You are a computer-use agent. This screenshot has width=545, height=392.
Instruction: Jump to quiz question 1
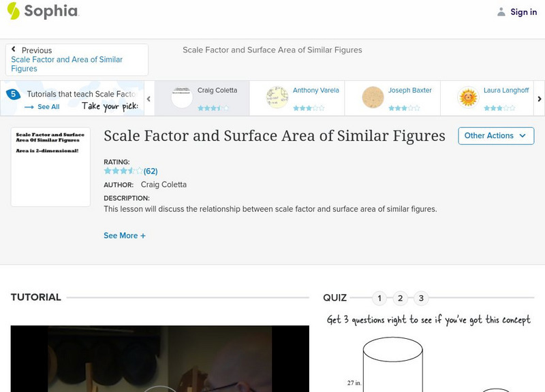(x=379, y=298)
